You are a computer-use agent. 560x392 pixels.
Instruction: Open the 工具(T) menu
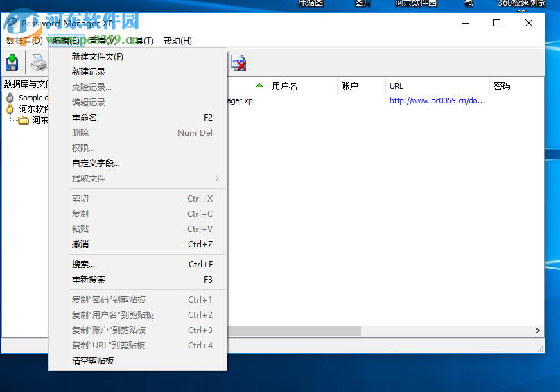point(140,41)
